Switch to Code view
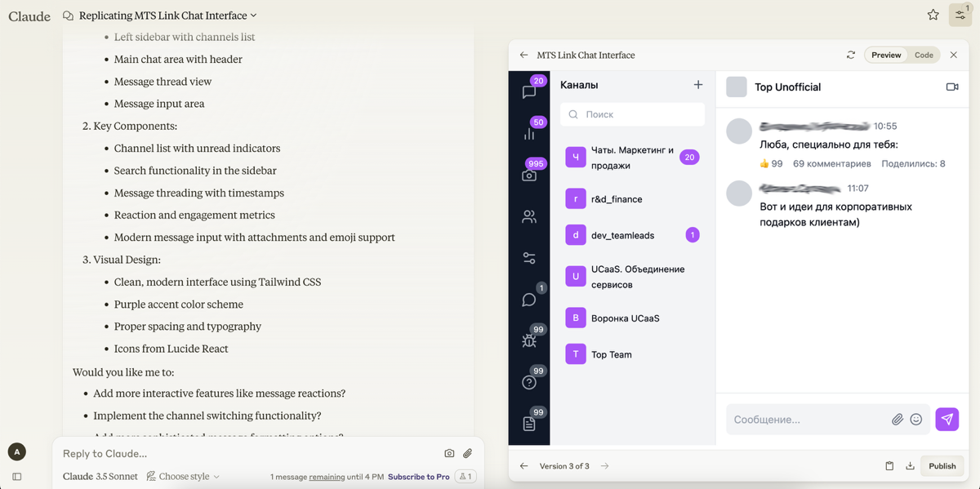 click(924, 55)
